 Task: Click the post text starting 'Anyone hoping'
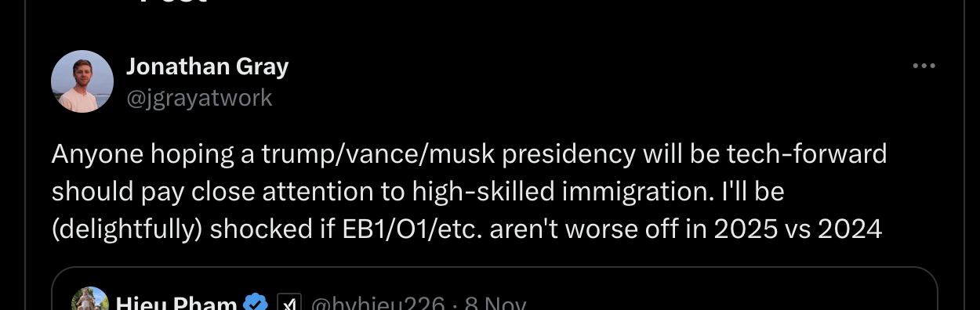click(469, 192)
